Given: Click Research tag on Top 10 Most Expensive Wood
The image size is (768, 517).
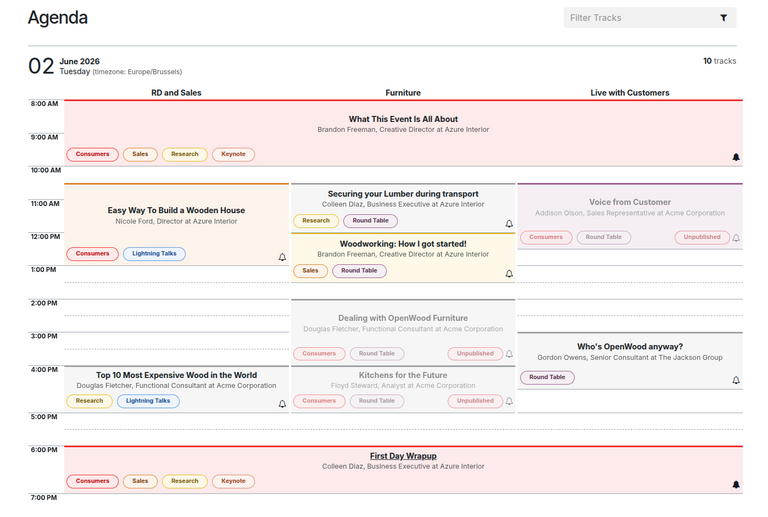Looking at the screenshot, I should point(89,401).
